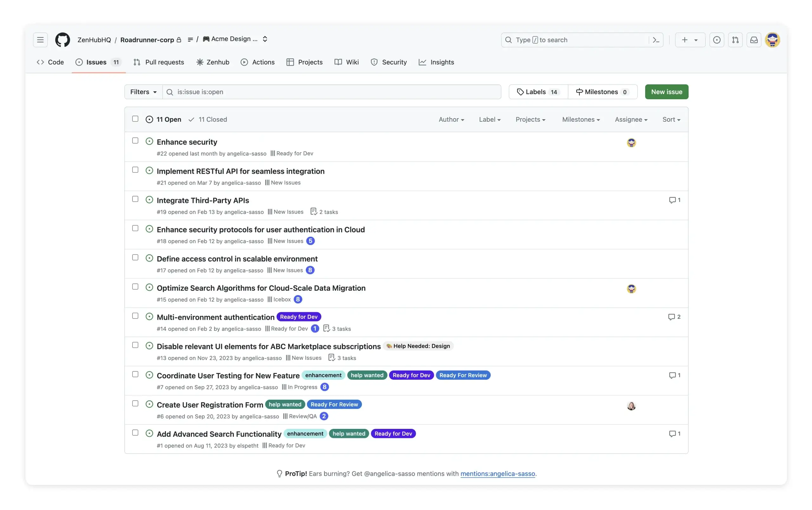Follow the mentions:angelica-sasso link

pos(498,474)
